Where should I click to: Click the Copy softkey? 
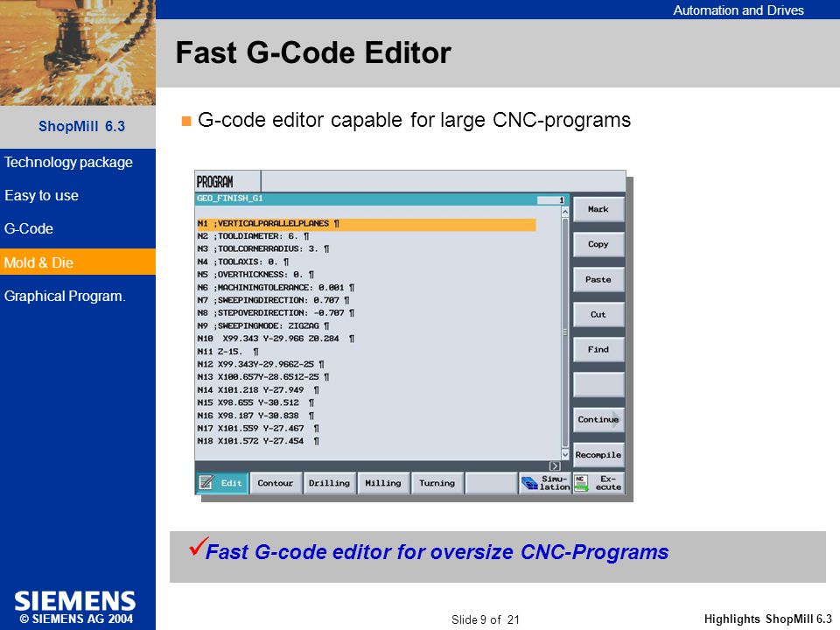[x=598, y=244]
